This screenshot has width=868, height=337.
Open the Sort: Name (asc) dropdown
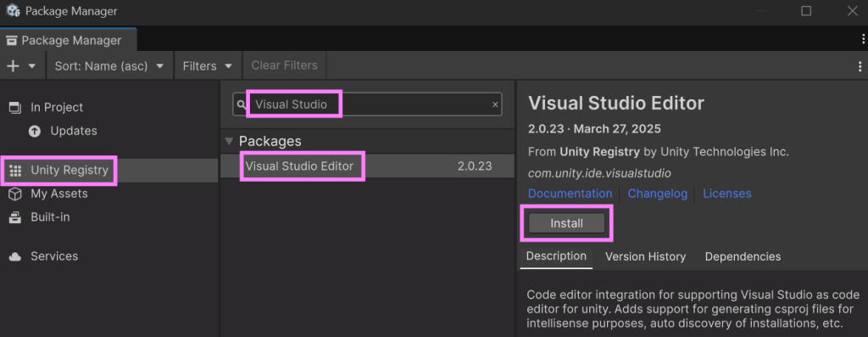pyautogui.click(x=109, y=66)
